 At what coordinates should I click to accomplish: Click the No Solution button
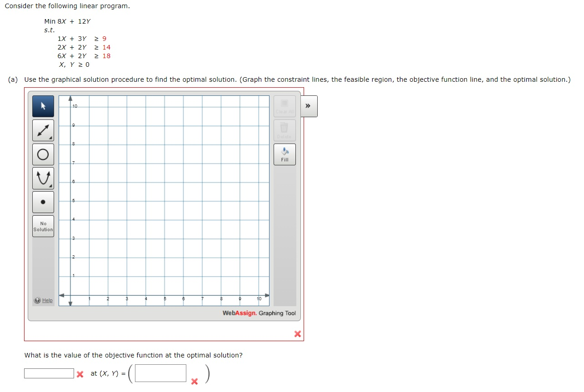(43, 226)
